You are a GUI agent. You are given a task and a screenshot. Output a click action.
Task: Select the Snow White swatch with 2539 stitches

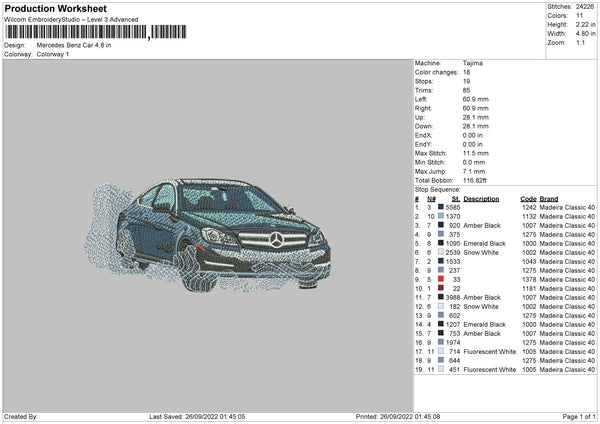click(441, 252)
